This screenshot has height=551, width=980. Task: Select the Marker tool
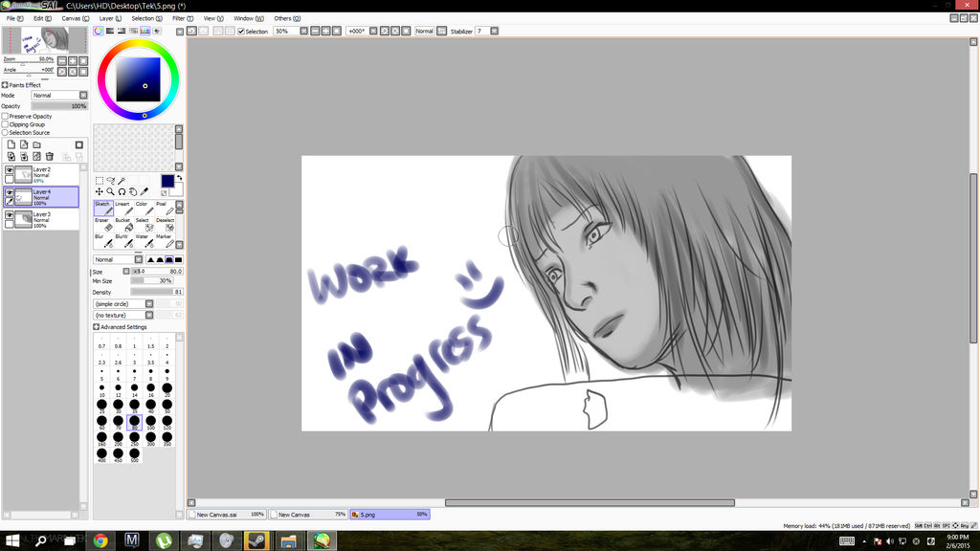coord(163,240)
